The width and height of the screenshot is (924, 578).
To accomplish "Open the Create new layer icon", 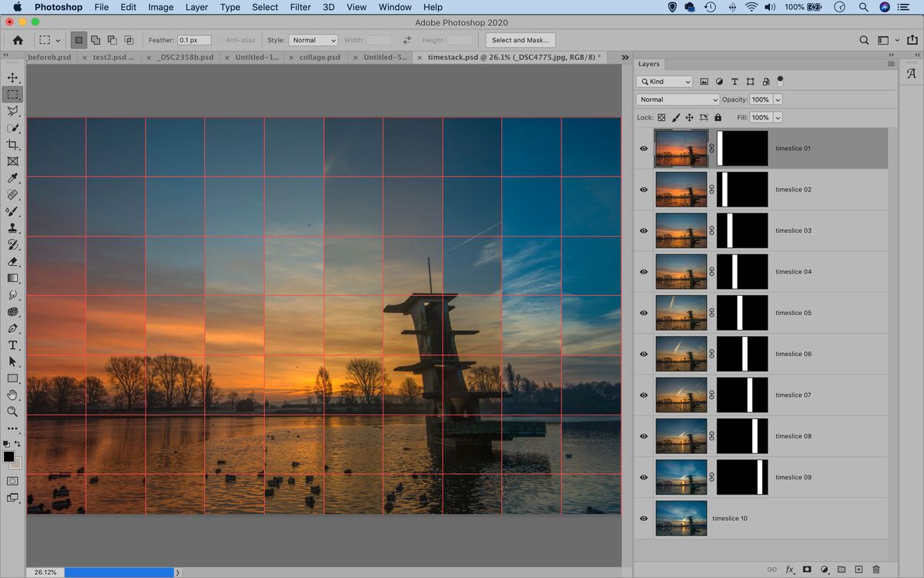I will point(859,569).
